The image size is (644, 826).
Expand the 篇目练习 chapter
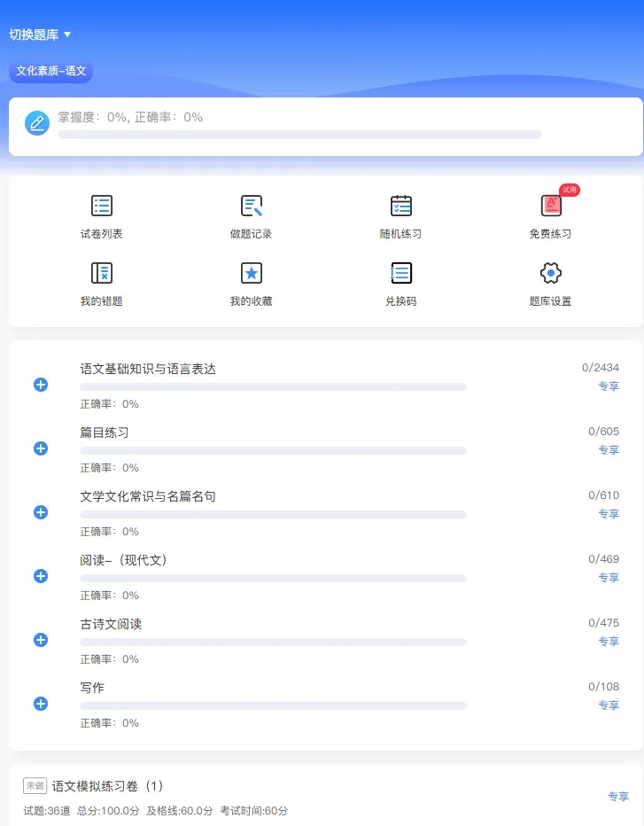click(41, 448)
